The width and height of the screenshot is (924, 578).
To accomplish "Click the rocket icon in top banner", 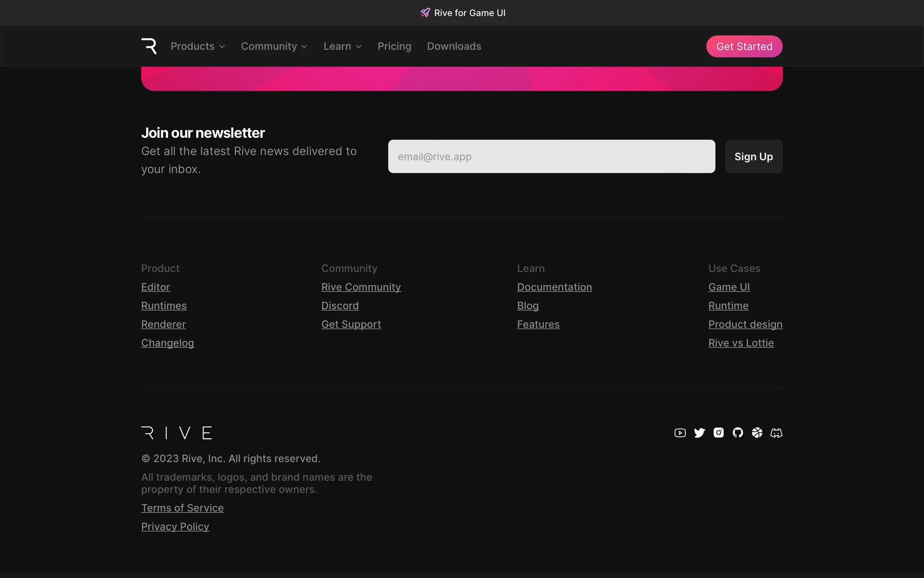I will tap(425, 13).
